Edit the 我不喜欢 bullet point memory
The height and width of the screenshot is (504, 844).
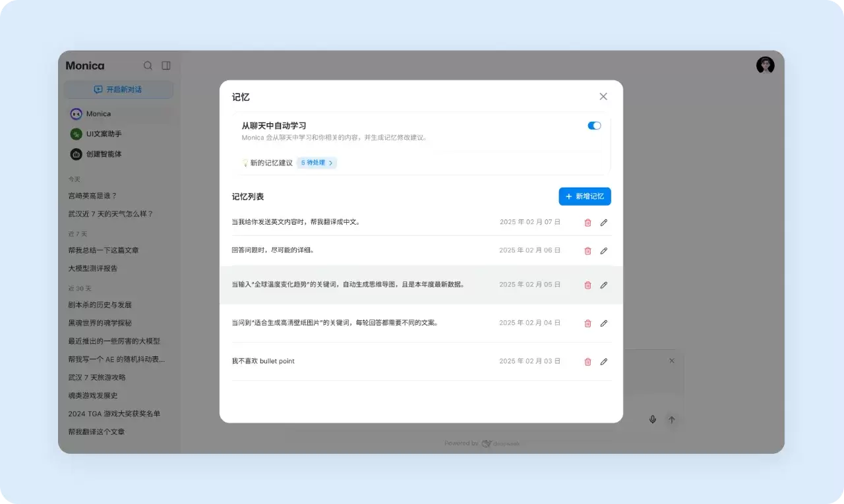(x=604, y=362)
